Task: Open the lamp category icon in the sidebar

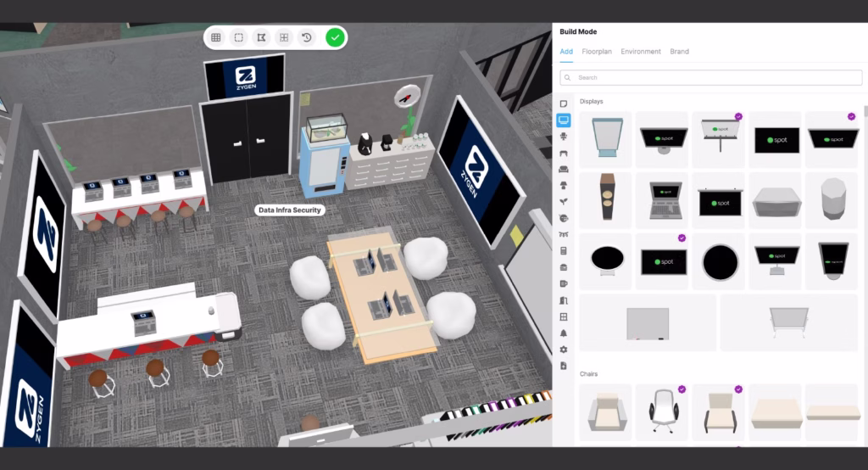Action: [x=564, y=185]
